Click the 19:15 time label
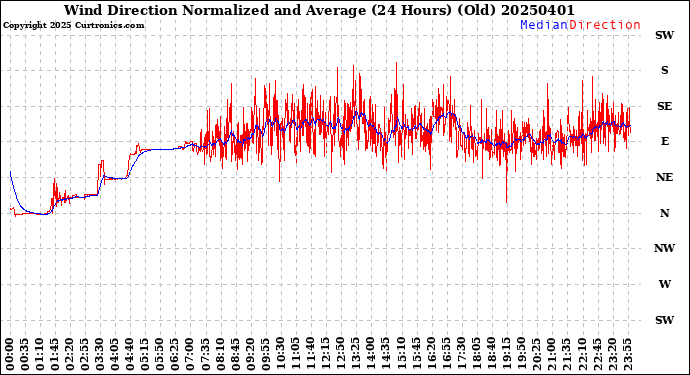The height and width of the screenshot is (375, 690). (x=506, y=354)
